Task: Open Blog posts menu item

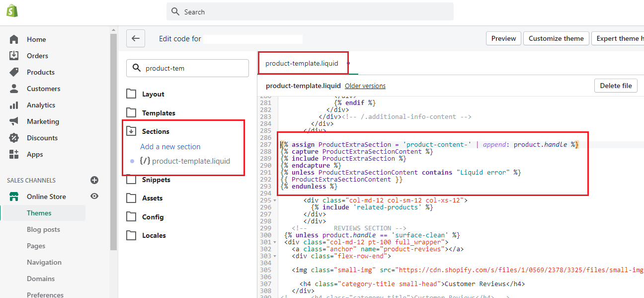Action: point(43,229)
